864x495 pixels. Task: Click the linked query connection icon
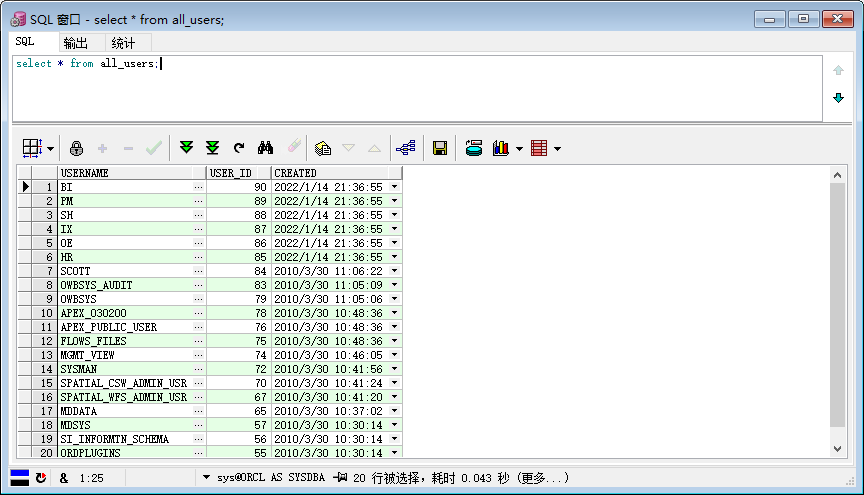pyautogui.click(x=406, y=148)
